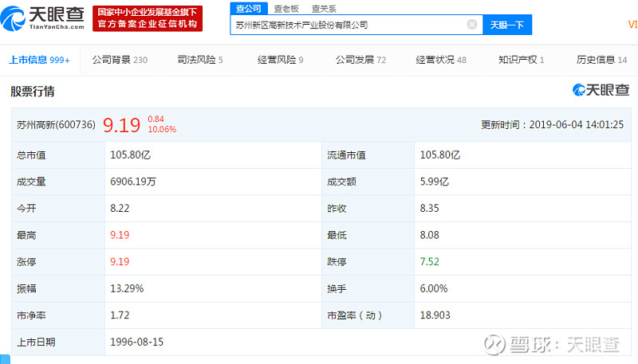638x364 pixels.
Task: Open the 上市信息 999+ tab
Action: 39,60
